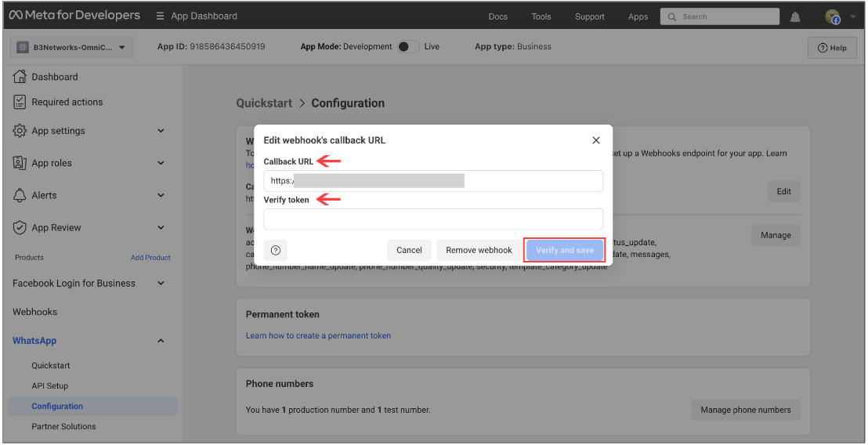Click the notifications bell icon
This screenshot has height=445, width=868.
pyautogui.click(x=795, y=16)
